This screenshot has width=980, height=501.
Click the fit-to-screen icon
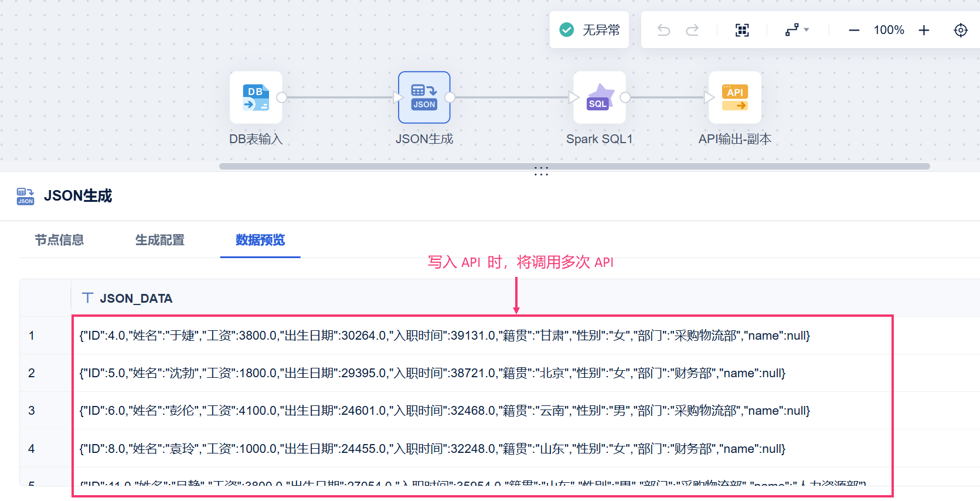tap(742, 30)
